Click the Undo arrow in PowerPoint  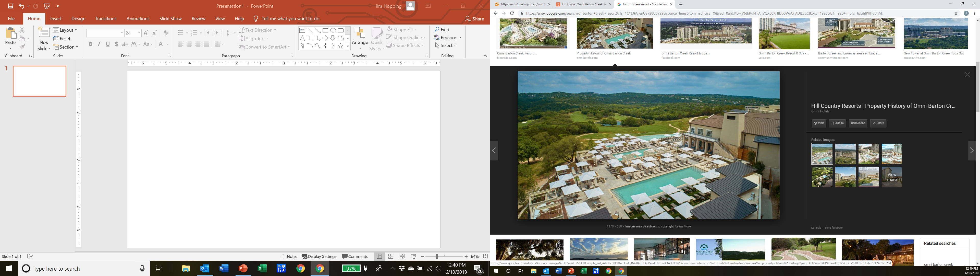21,6
